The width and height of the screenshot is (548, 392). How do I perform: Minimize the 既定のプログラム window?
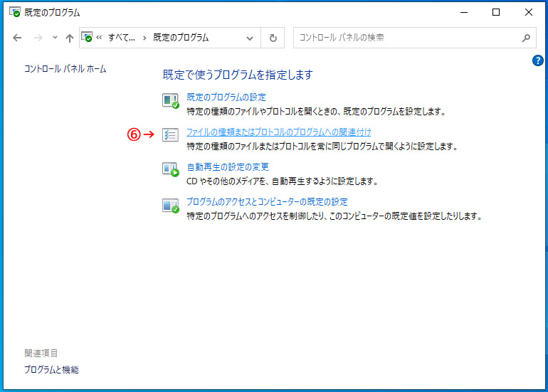464,12
